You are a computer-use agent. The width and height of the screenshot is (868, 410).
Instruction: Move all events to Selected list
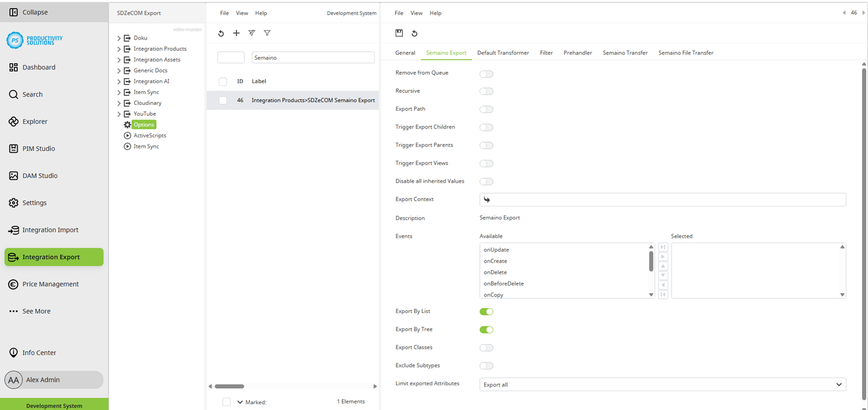click(663, 247)
